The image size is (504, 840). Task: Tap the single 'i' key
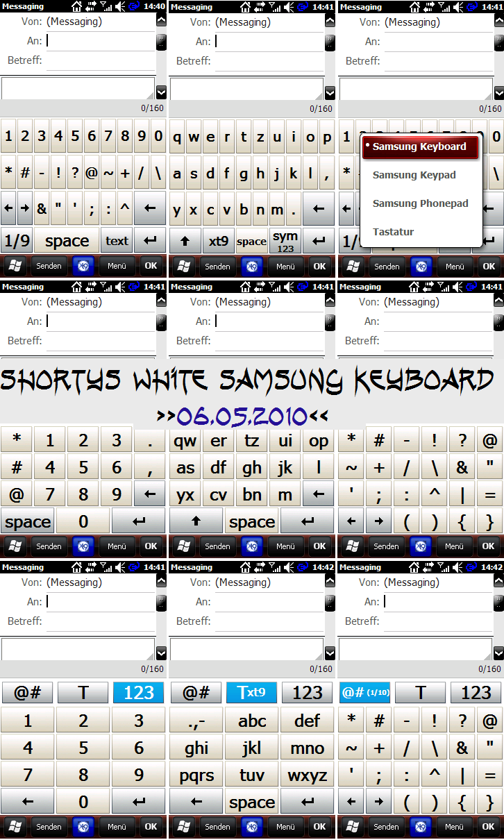pos(294,137)
